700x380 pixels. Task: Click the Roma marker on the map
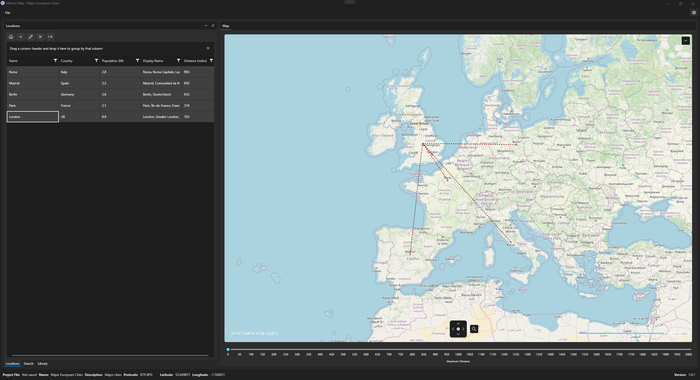pyautogui.click(x=511, y=243)
